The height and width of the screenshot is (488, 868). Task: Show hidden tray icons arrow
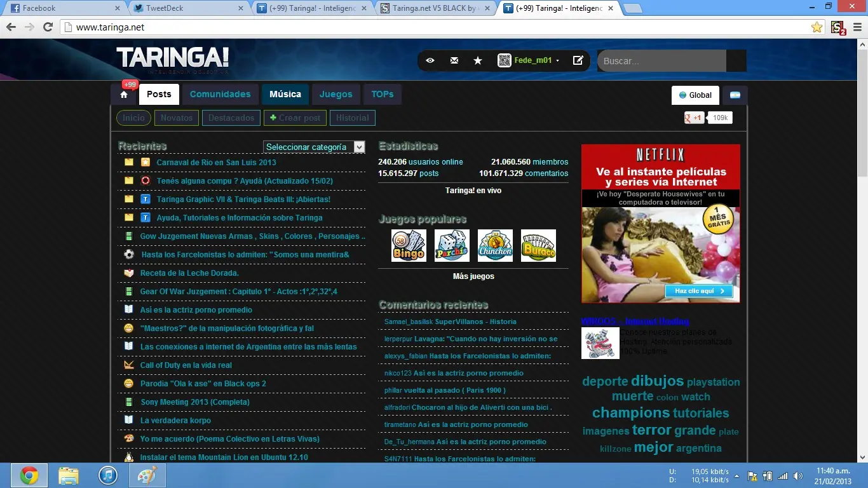(x=736, y=476)
